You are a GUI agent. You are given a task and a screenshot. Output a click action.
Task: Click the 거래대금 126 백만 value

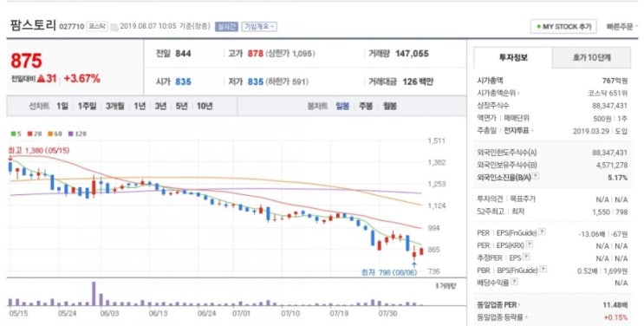(418, 81)
